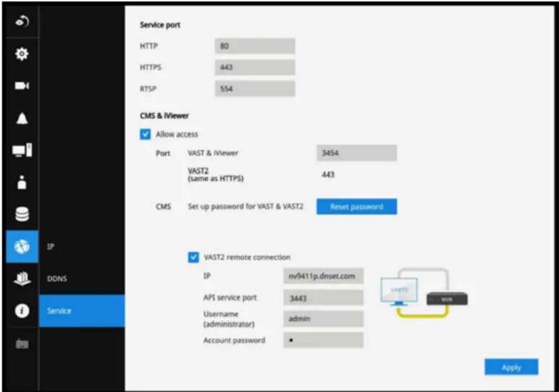This screenshot has height=392, width=559.
Task: Click the Apply button
Action: coord(511,367)
